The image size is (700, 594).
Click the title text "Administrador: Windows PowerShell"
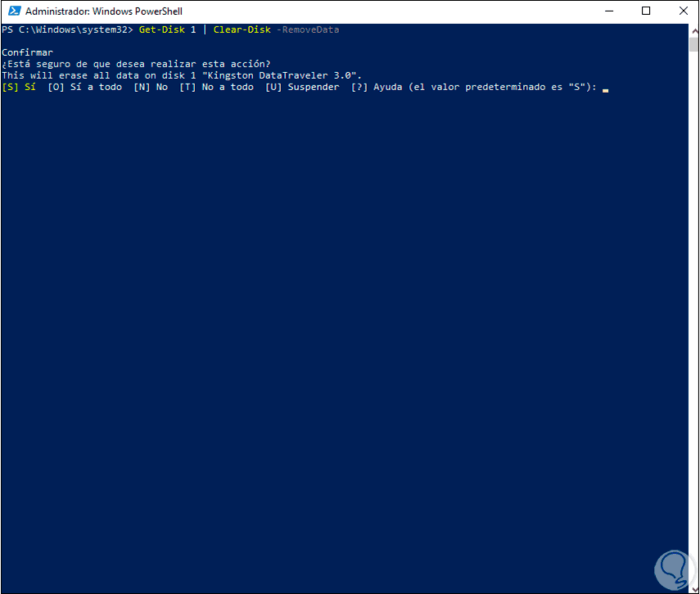pos(104,11)
